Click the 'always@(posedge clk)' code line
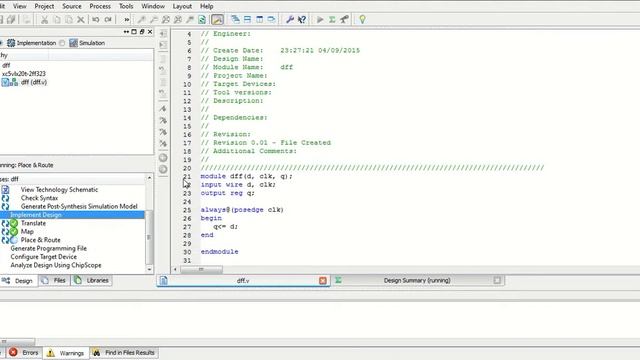This screenshot has height=360, width=640. (242, 210)
